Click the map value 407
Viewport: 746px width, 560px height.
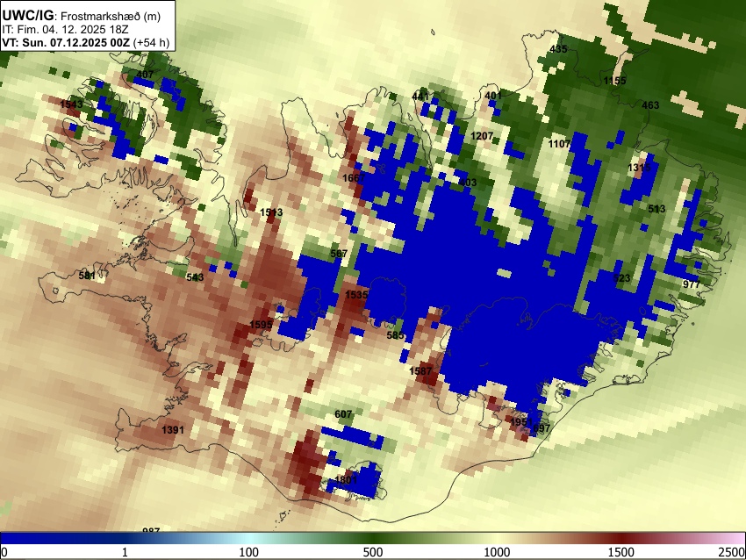click(145, 75)
